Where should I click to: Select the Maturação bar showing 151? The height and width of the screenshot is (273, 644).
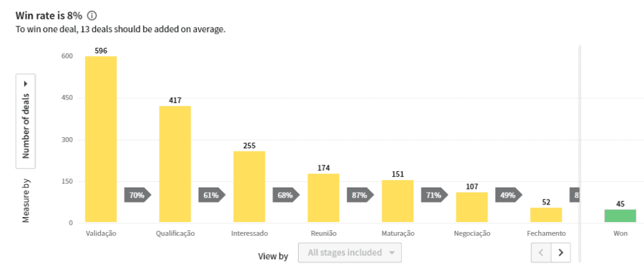(397, 201)
